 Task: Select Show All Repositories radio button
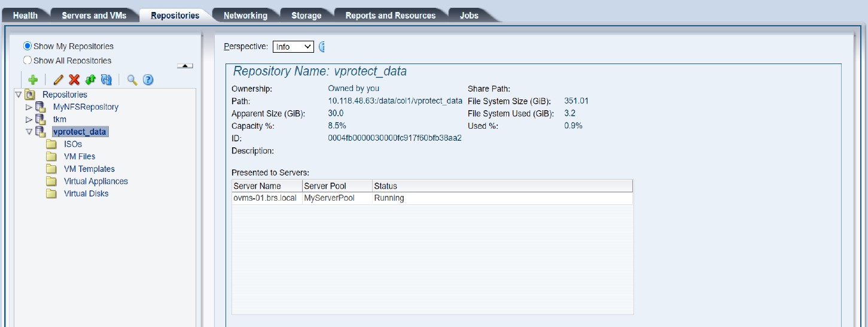(28, 60)
